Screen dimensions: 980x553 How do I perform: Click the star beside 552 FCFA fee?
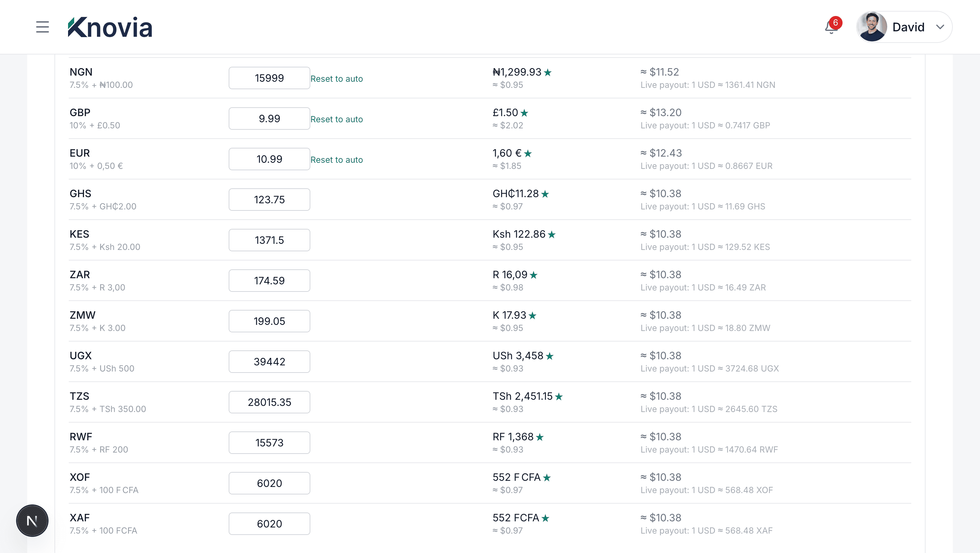point(545,518)
